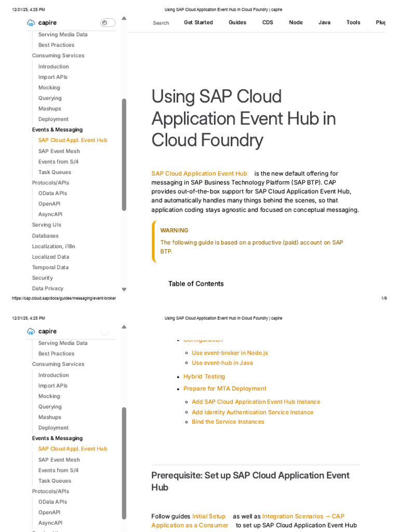Screen dimensions: 399x532
Task: Open the Bind the Service Instances link
Action: pos(228,422)
